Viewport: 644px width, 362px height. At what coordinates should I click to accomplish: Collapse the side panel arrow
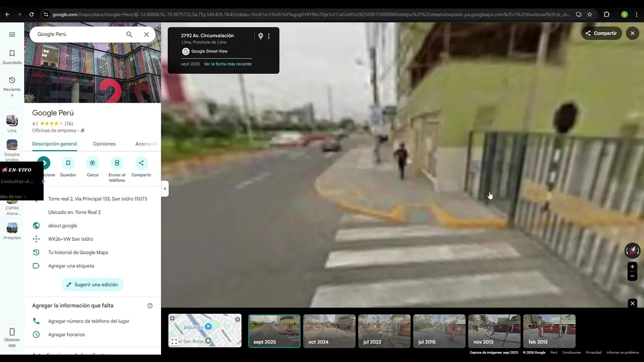pyautogui.click(x=165, y=189)
